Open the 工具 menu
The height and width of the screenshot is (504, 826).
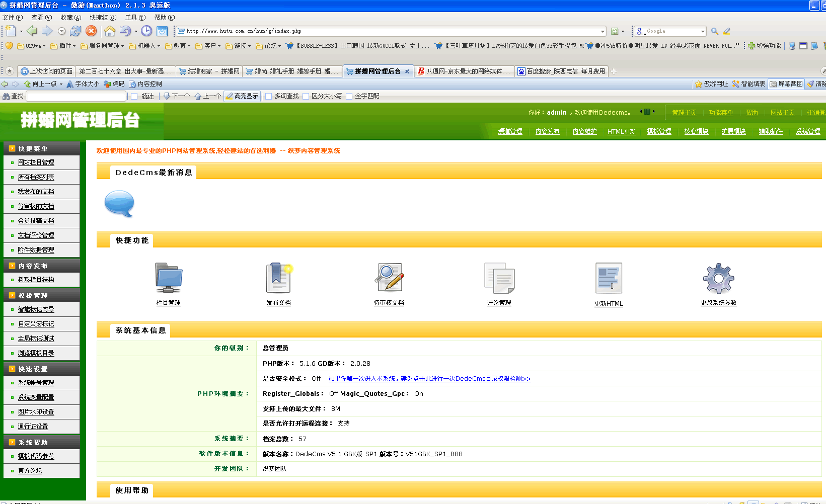pyautogui.click(x=135, y=18)
